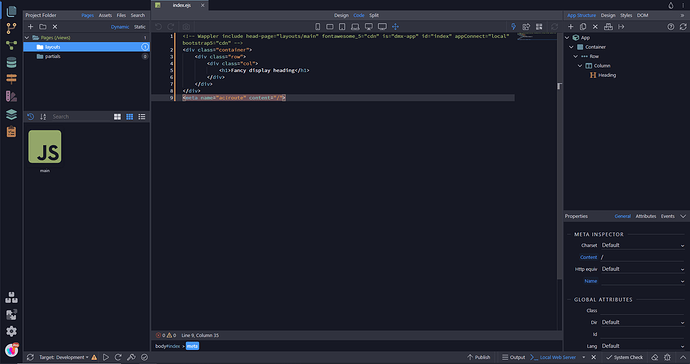Screen dimensions: 690x364
Task: Open the Database manager icon
Action: tap(11, 63)
